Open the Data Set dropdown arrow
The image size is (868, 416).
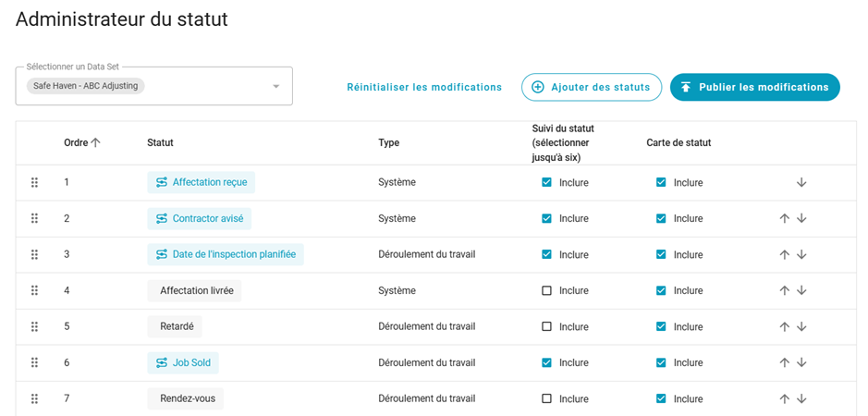[275, 87]
